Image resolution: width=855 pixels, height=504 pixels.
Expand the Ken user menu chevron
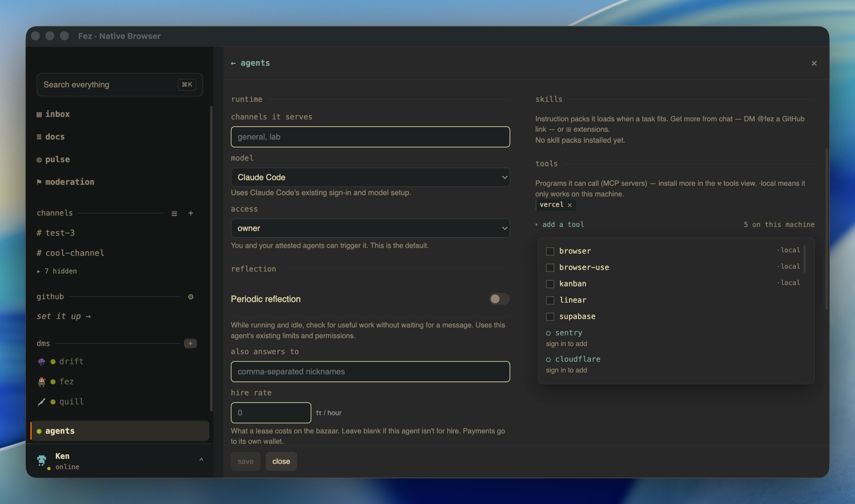tap(201, 459)
